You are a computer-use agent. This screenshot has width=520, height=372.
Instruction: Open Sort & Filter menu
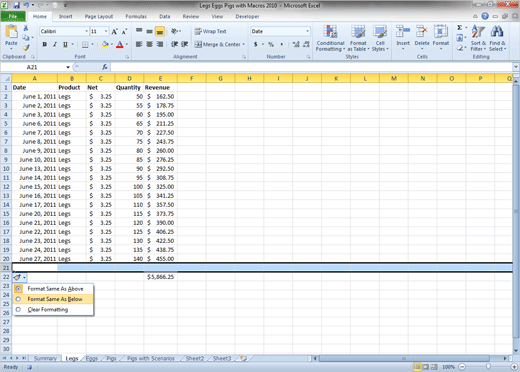[x=478, y=39]
